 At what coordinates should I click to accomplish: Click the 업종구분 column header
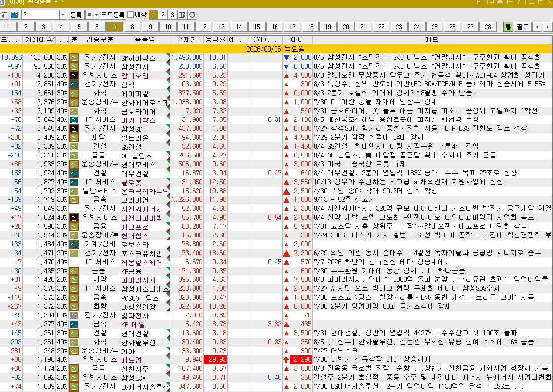(x=100, y=39)
